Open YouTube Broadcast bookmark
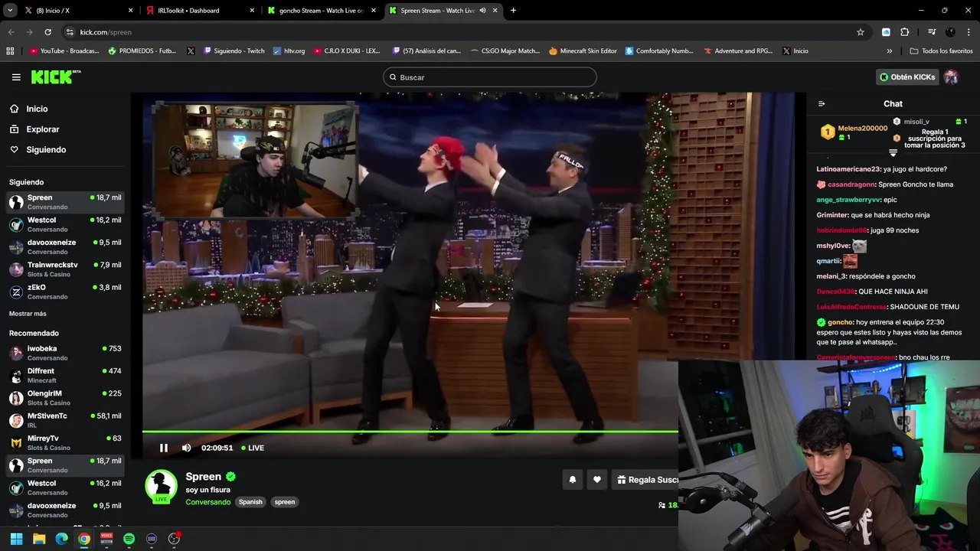The image size is (980, 551). coord(64,51)
